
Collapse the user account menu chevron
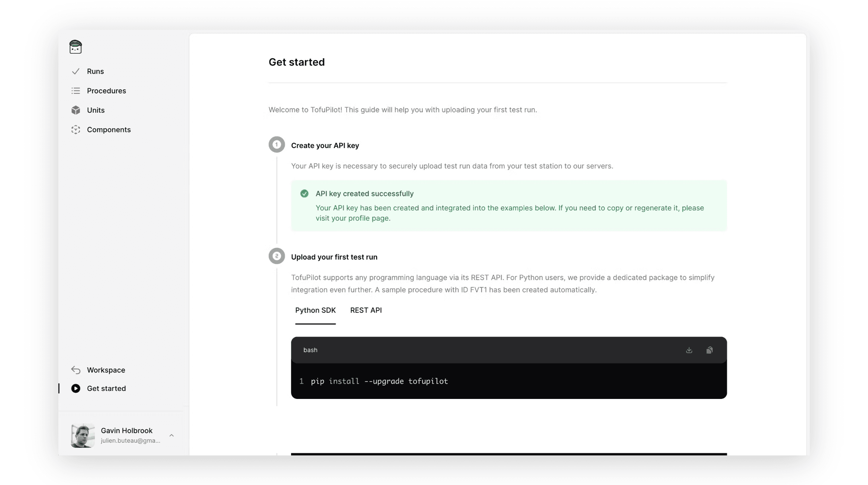pos(171,435)
